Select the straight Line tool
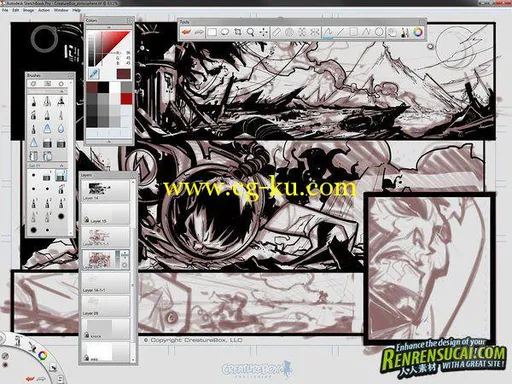Image resolution: width=512 pixels, height=384 pixels. [x=341, y=32]
